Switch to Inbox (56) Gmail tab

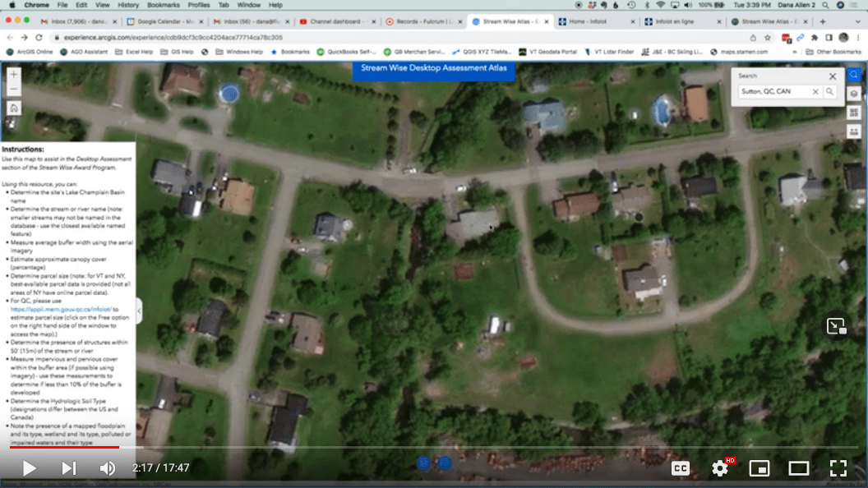point(252,21)
